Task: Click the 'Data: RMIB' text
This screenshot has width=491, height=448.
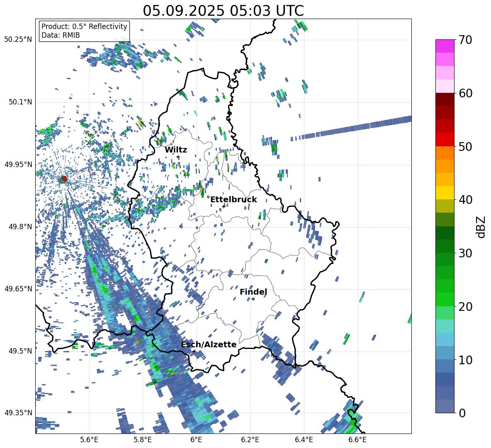Action: 61,35
